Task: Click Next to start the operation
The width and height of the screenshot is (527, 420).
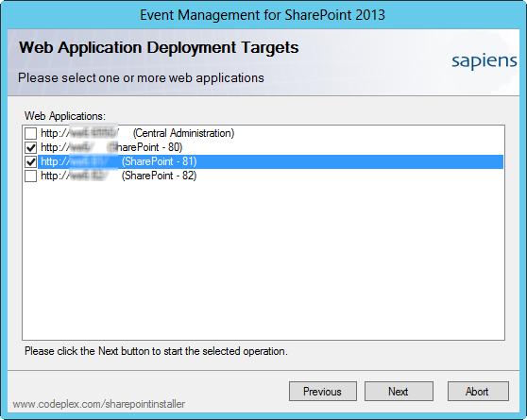Action: click(399, 391)
